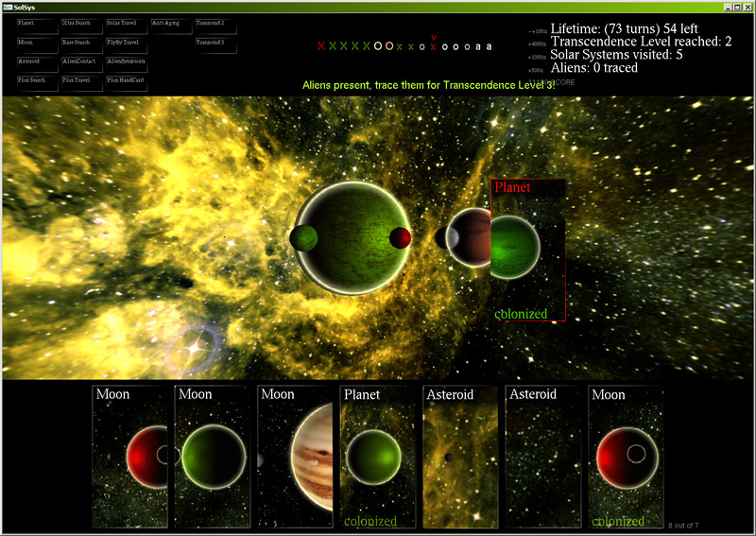This screenshot has width=756, height=536.
Task: Select the colonized Planet card in hand
Action: tap(377, 456)
